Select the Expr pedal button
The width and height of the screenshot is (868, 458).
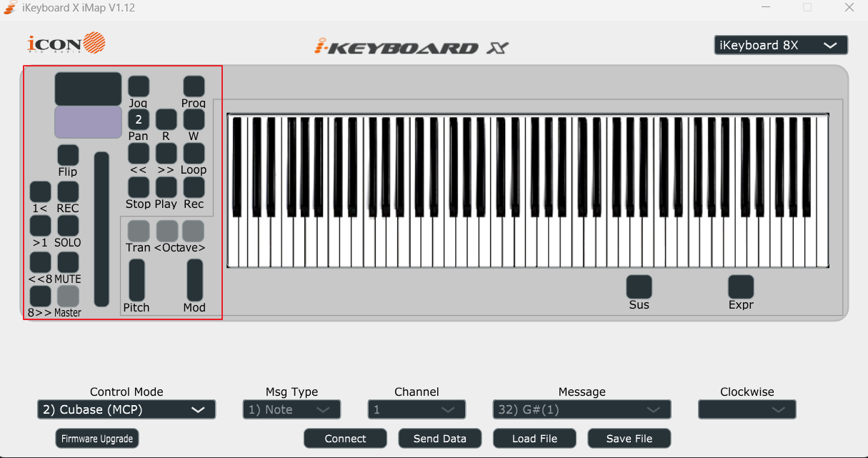[x=741, y=287]
